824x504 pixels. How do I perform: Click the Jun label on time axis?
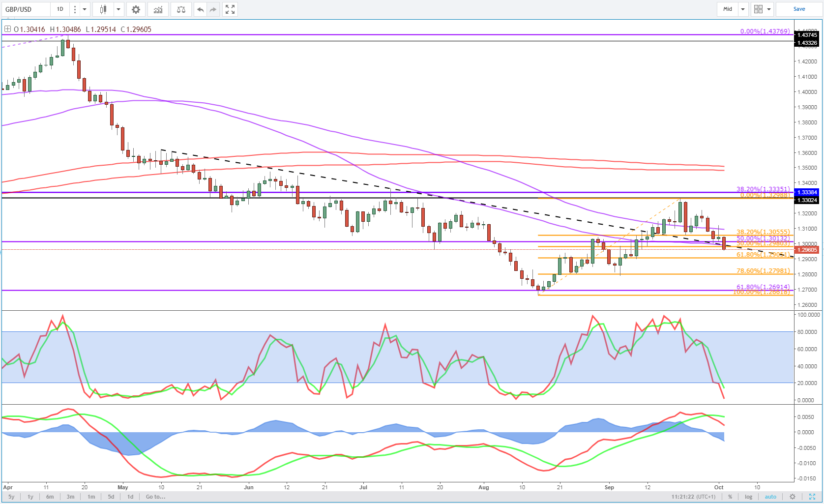coord(249,487)
